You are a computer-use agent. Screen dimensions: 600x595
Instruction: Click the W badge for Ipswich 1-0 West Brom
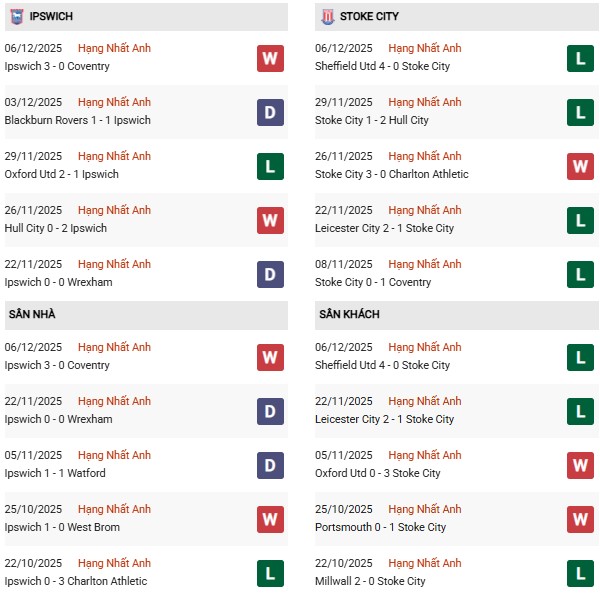pyautogui.click(x=270, y=519)
